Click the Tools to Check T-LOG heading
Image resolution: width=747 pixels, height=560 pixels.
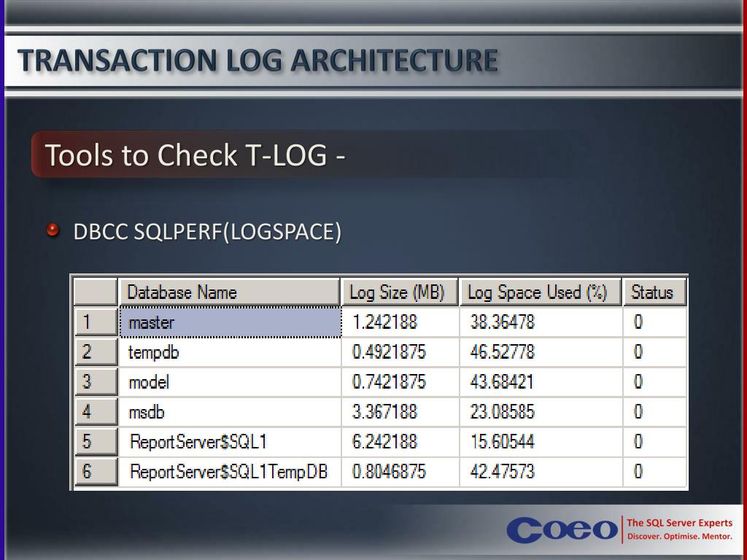pyautogui.click(x=195, y=155)
